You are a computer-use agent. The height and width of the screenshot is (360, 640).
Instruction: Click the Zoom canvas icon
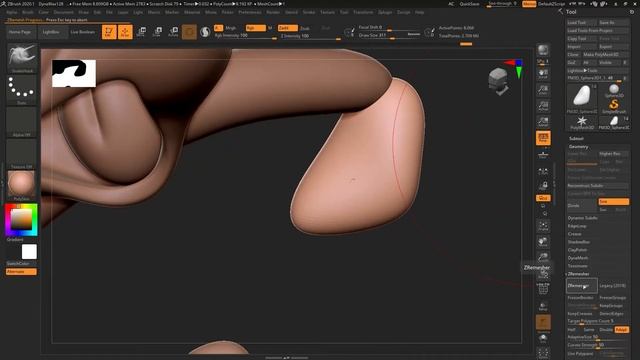click(543, 90)
